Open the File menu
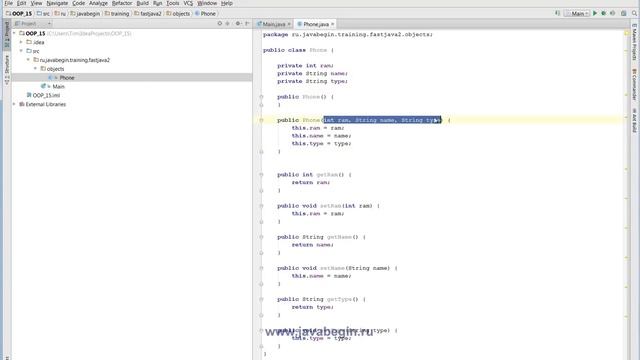This screenshot has width=640, height=360. coord(8,3)
